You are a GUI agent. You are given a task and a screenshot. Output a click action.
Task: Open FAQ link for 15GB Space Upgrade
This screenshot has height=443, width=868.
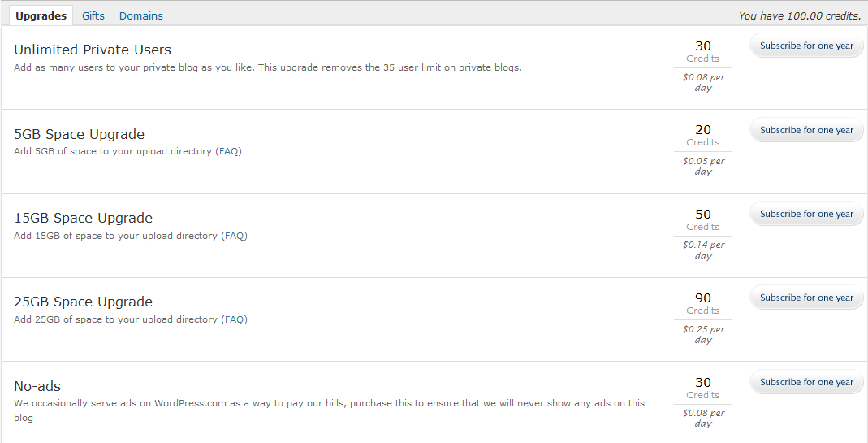click(234, 236)
